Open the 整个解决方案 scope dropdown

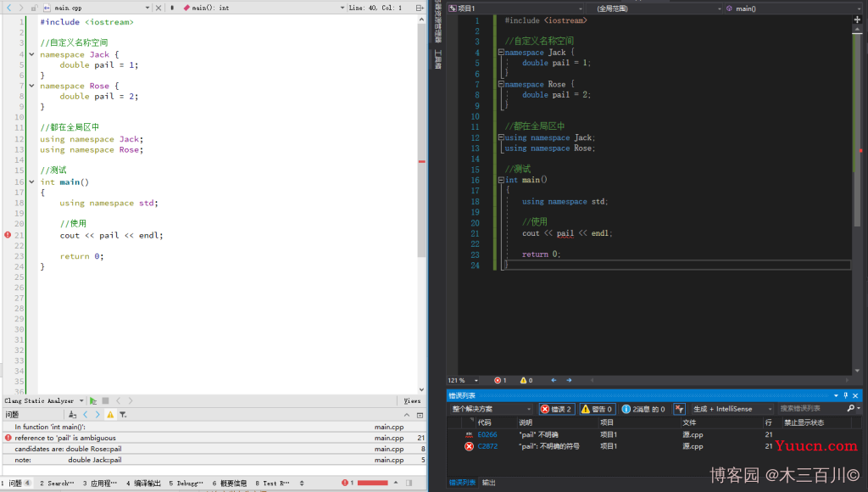[492, 409]
